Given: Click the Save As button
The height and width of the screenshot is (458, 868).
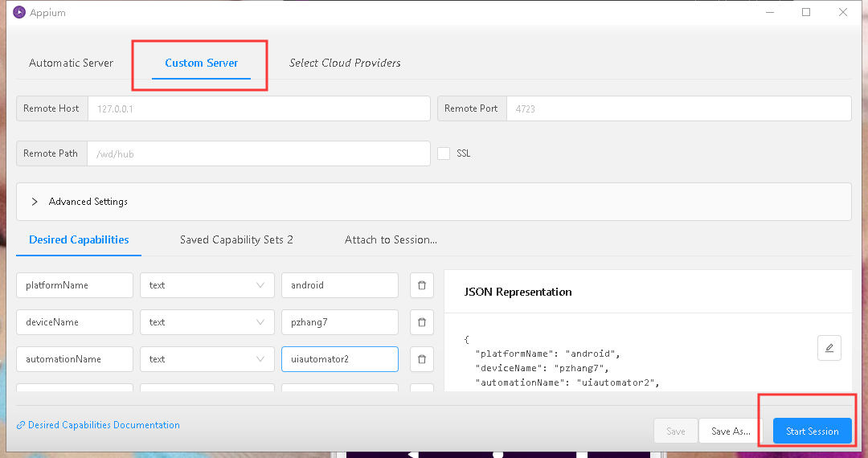Looking at the screenshot, I should 731,431.
